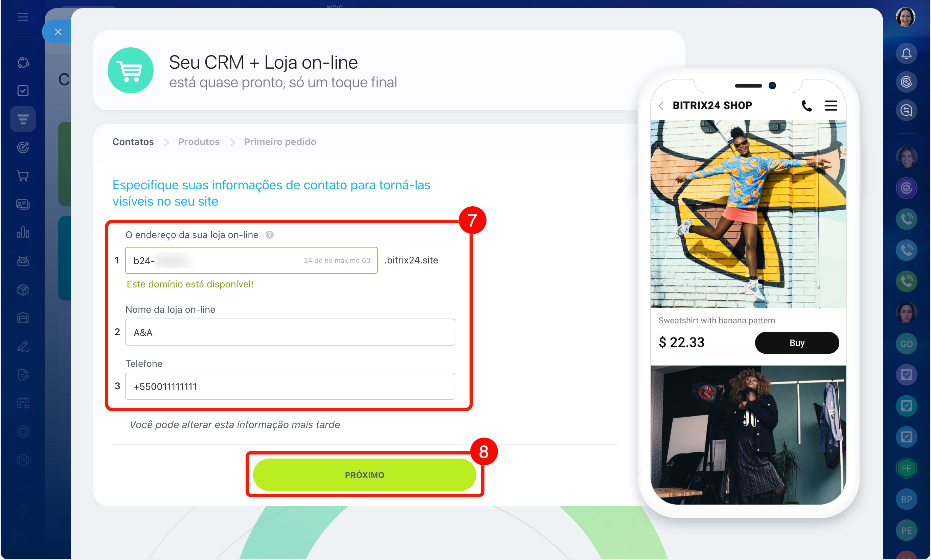The width and height of the screenshot is (931, 560).
Task: Click the tasks checkmark sidebar icon
Action: point(23,91)
